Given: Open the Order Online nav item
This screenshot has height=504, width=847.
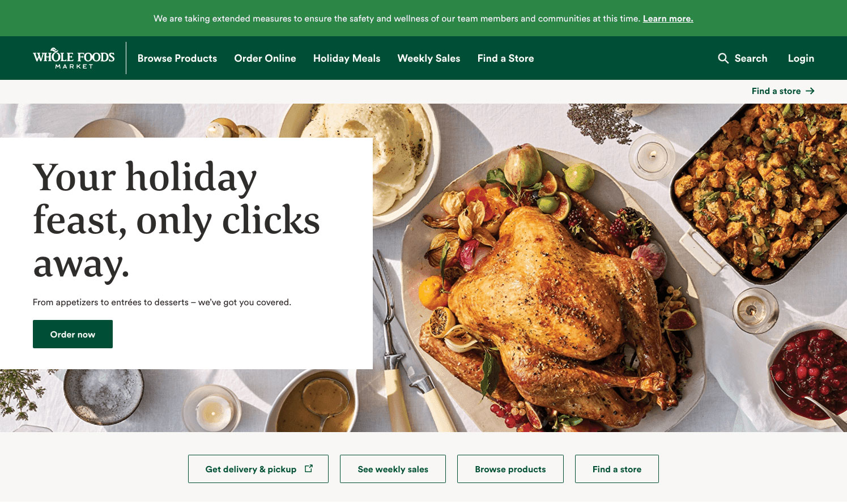Looking at the screenshot, I should point(265,58).
